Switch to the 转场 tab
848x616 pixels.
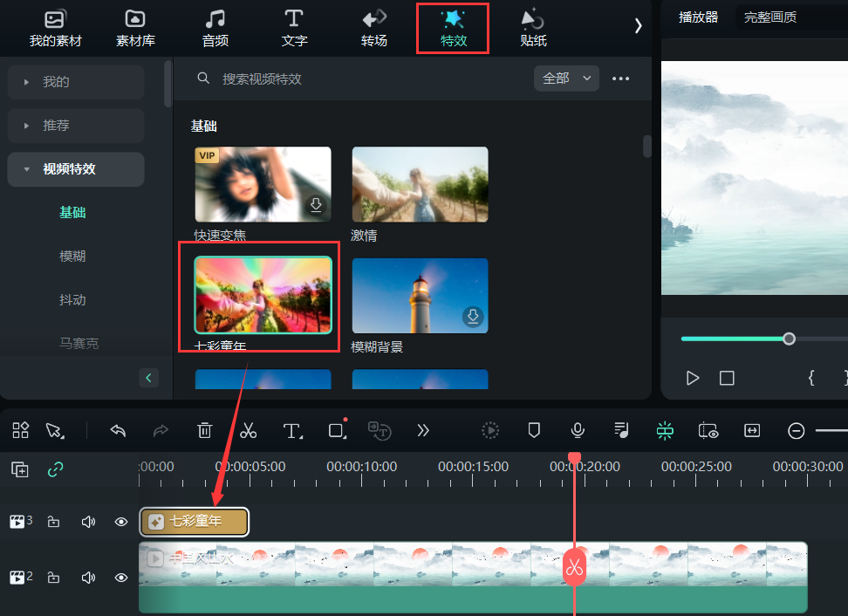[x=373, y=28]
